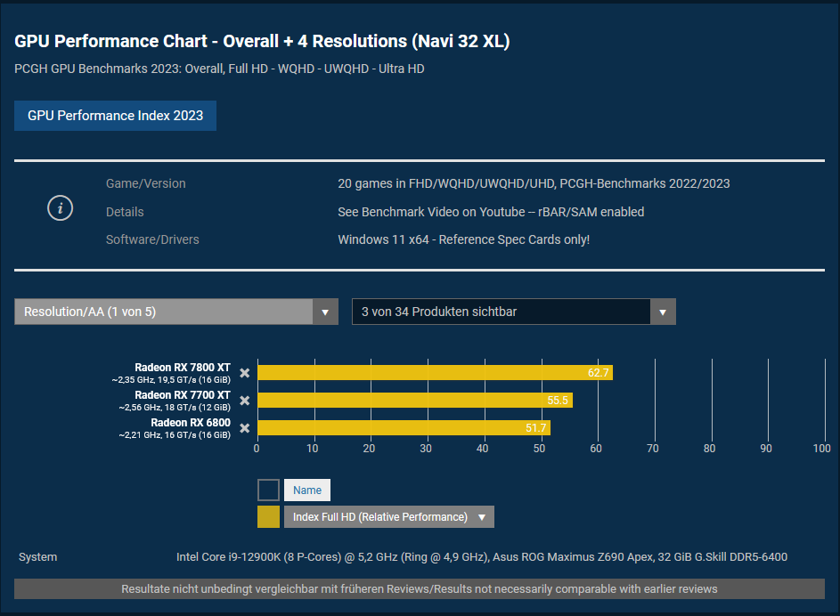Click the Intel Core i9-12900K system description
This screenshot has width=840, height=616.
coord(482,557)
